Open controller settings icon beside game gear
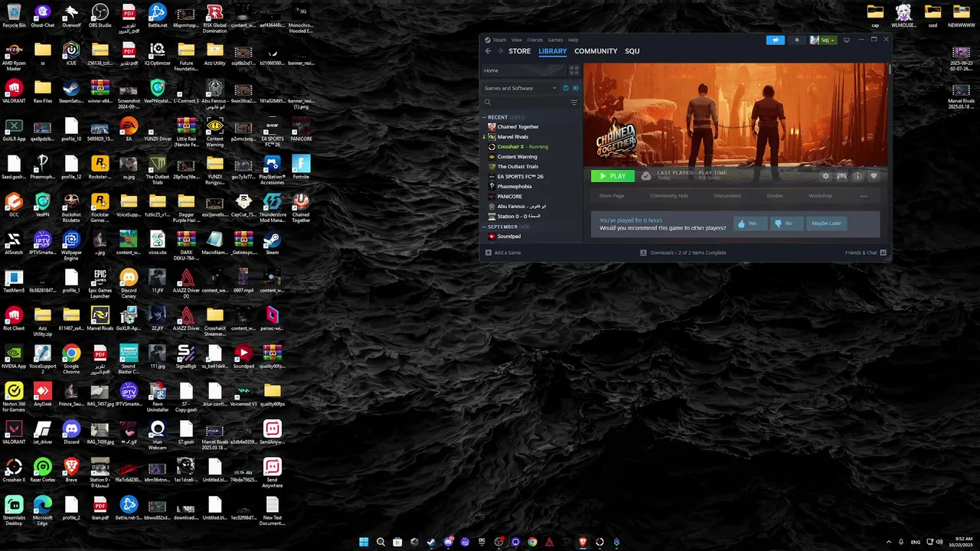This screenshot has width=980, height=551. [x=841, y=176]
